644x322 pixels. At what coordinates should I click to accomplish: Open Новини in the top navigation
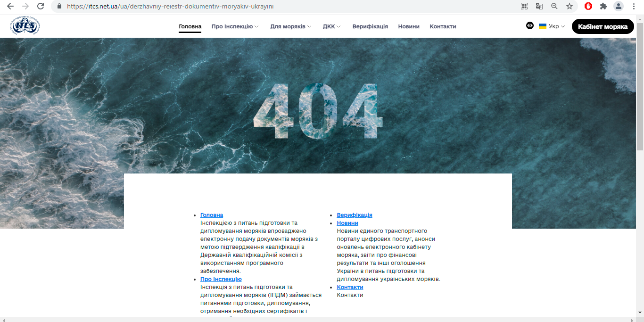408,26
